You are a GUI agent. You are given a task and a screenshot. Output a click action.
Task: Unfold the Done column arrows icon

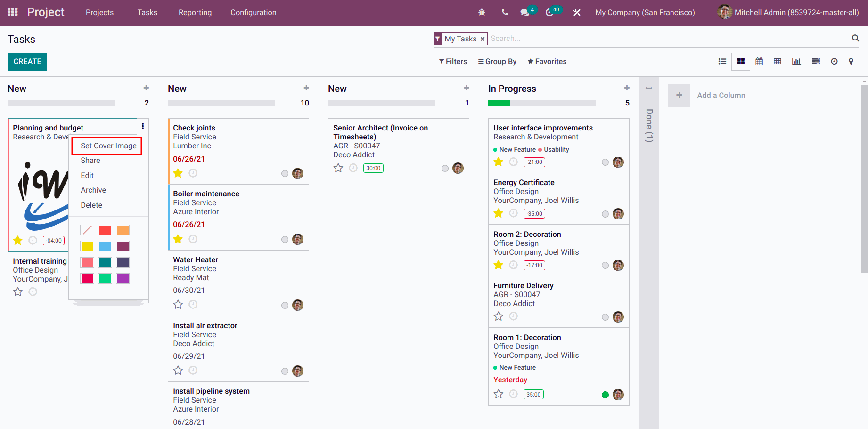point(649,88)
